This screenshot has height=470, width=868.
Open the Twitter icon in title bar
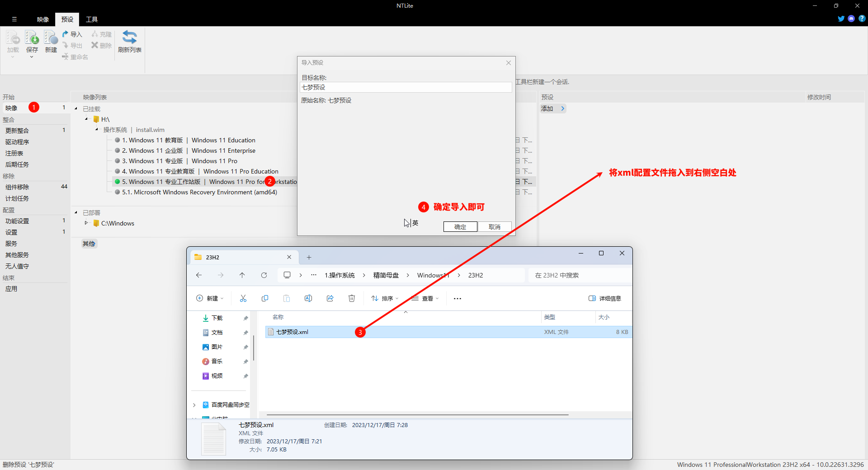point(841,19)
